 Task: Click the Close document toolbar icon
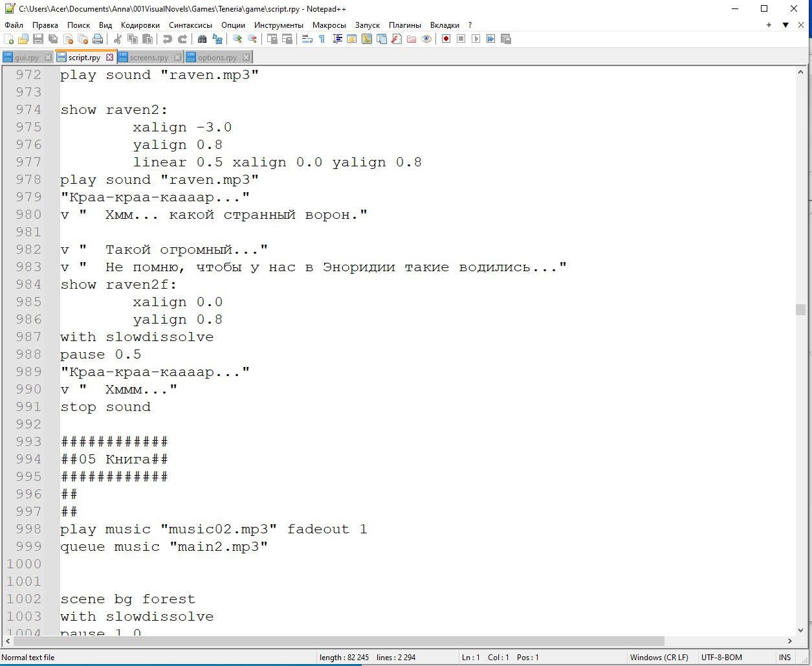[x=68, y=39]
